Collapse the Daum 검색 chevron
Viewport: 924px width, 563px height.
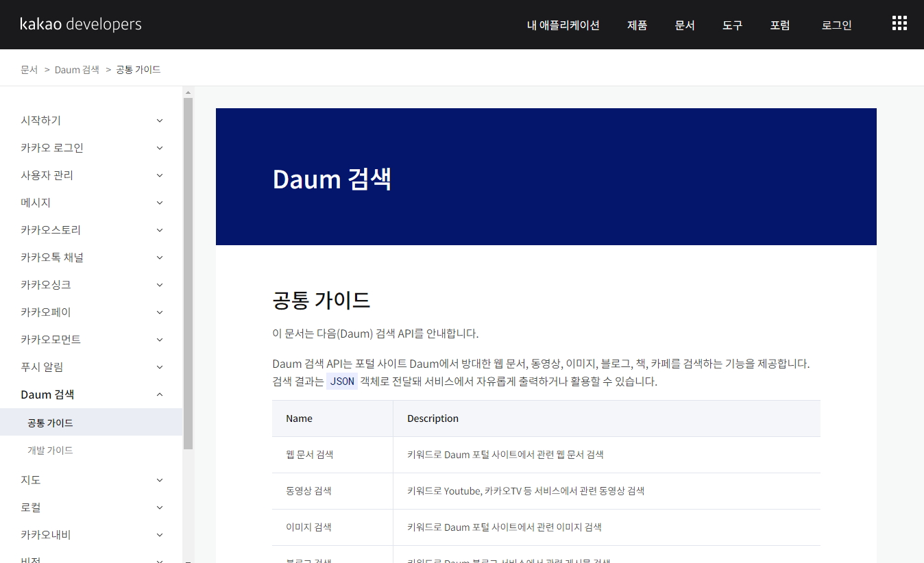(x=160, y=395)
